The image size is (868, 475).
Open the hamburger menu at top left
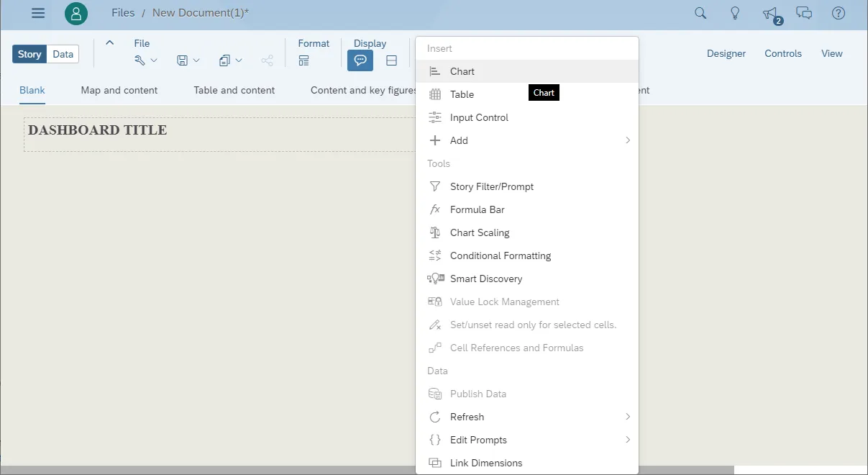(x=37, y=13)
